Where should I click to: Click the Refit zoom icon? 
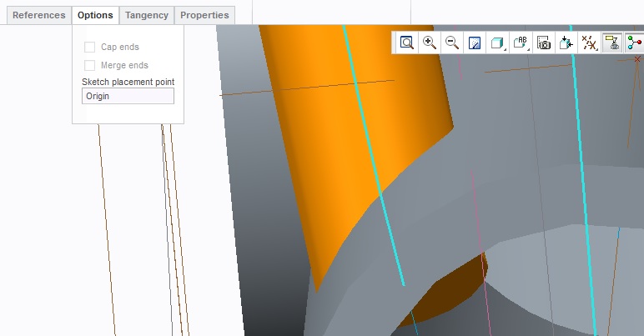406,43
